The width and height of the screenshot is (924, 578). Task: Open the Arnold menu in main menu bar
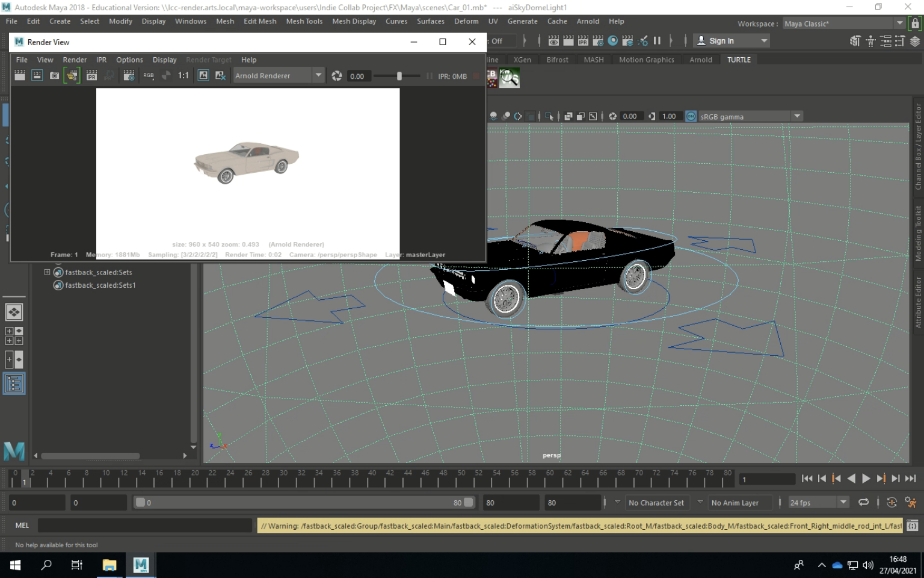point(587,21)
